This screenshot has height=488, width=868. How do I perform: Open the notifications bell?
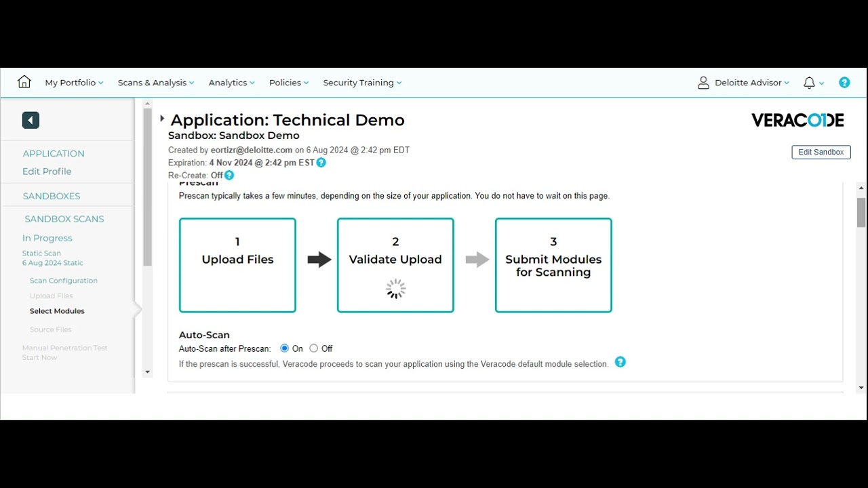[809, 83]
